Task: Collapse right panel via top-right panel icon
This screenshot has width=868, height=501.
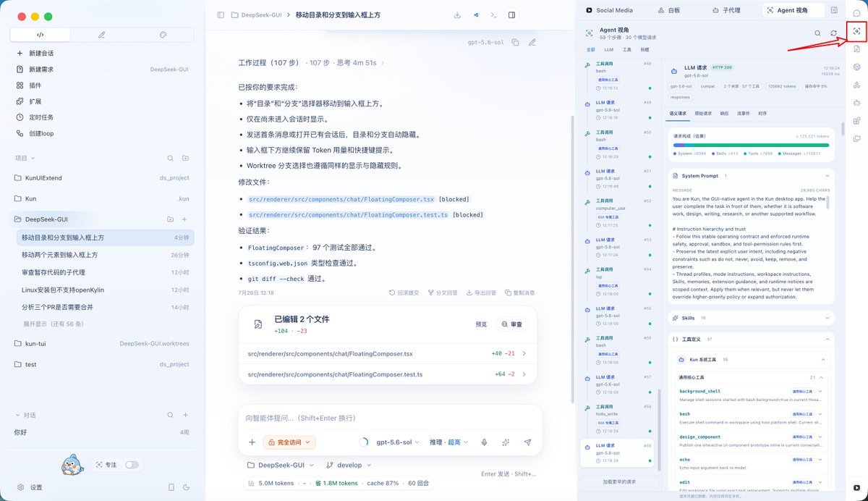Action: coord(834,11)
